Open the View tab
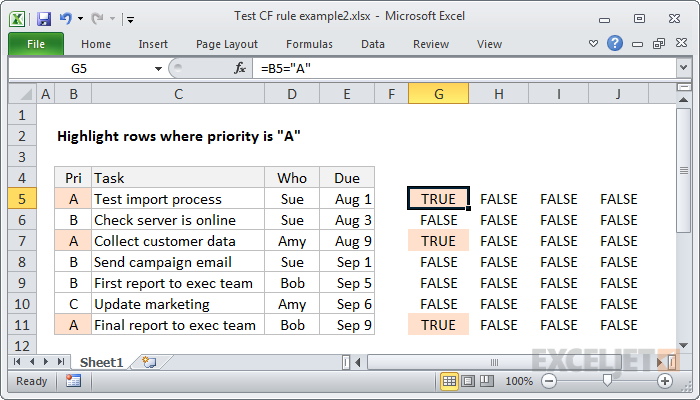The height and width of the screenshot is (400, 700). point(489,44)
